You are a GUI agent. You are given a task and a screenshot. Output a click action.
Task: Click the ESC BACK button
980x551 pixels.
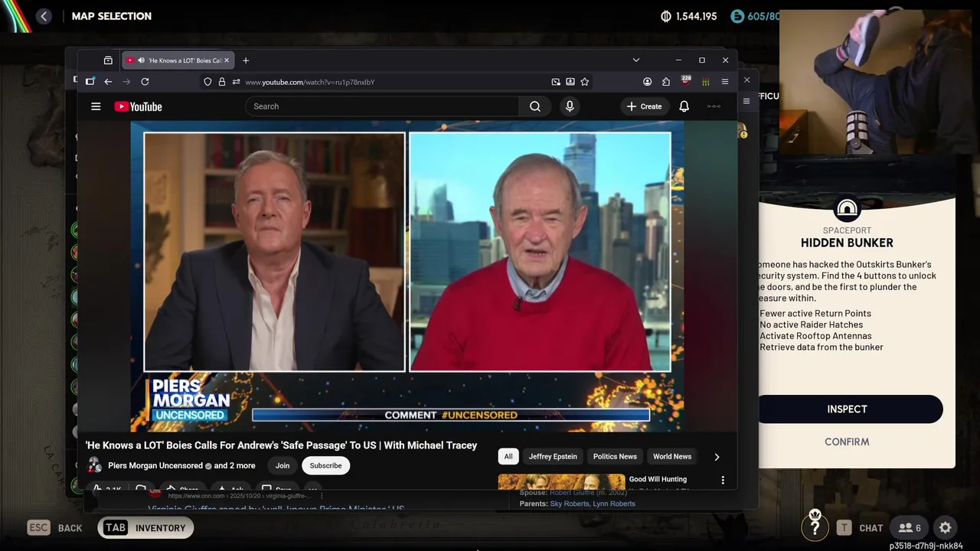[54, 528]
